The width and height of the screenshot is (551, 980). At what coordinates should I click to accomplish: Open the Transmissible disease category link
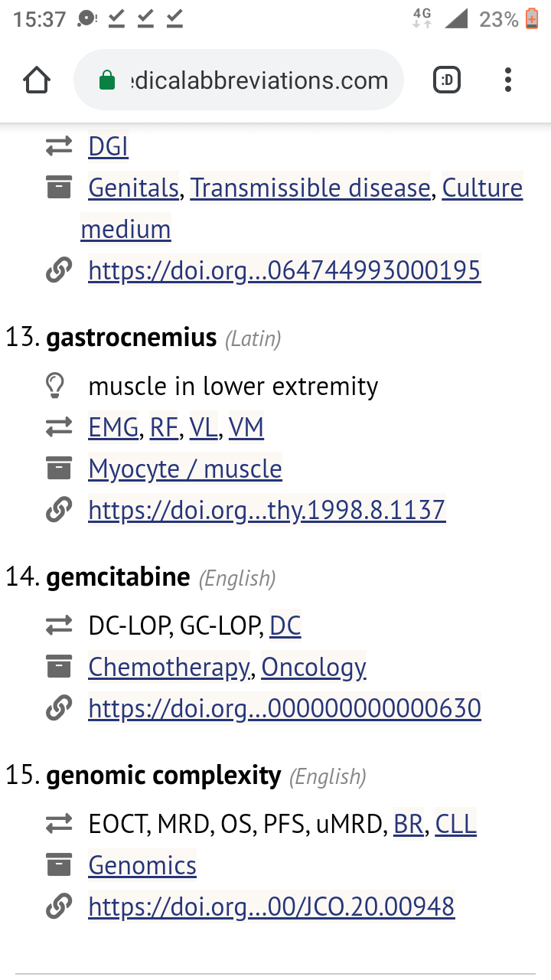[x=310, y=188]
